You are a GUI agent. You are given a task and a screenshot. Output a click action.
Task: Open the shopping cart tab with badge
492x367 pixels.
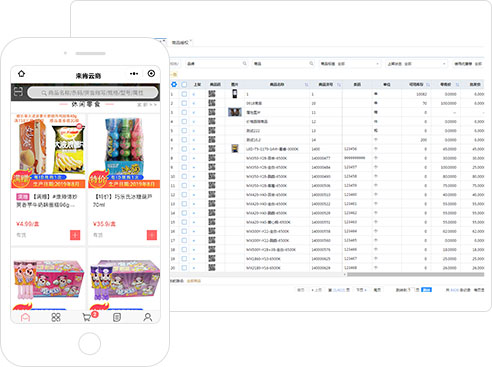[x=87, y=317]
